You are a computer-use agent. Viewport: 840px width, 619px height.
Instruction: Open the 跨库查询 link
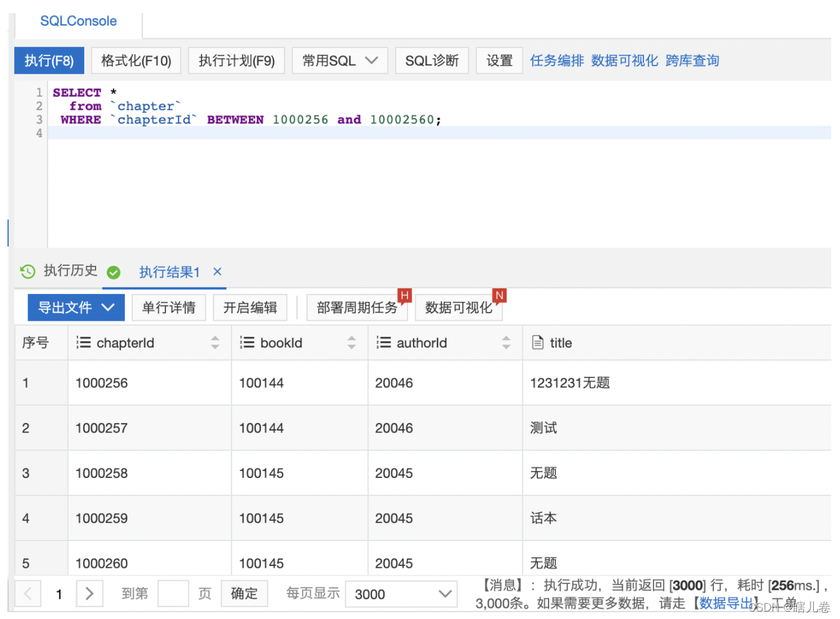click(x=692, y=61)
